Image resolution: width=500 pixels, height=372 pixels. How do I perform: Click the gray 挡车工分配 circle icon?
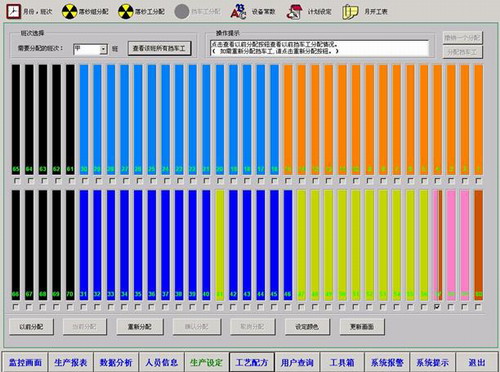click(182, 12)
